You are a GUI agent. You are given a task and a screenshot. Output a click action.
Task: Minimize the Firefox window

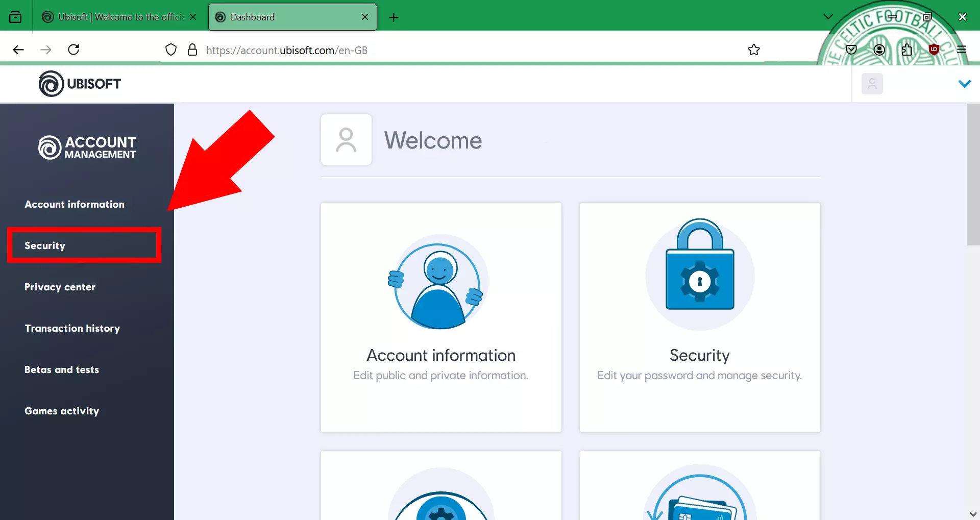(x=892, y=17)
